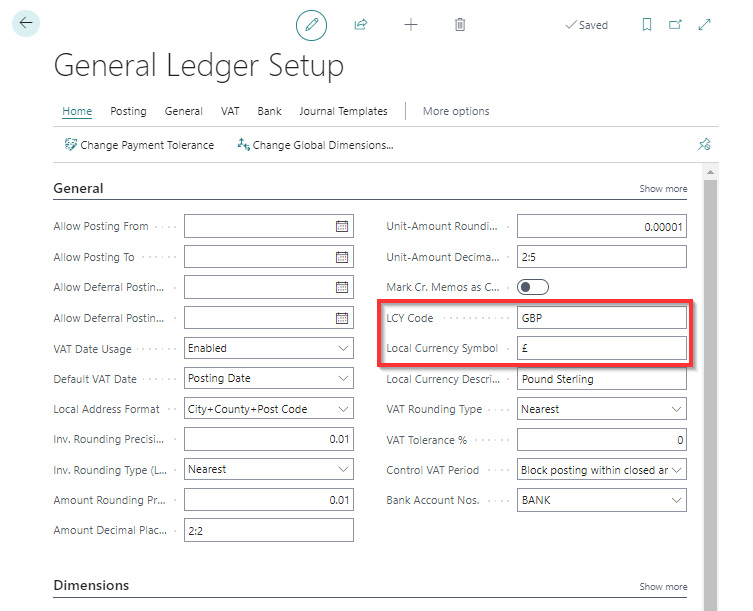
Task: Open the Journal Templates menu
Action: click(x=343, y=111)
